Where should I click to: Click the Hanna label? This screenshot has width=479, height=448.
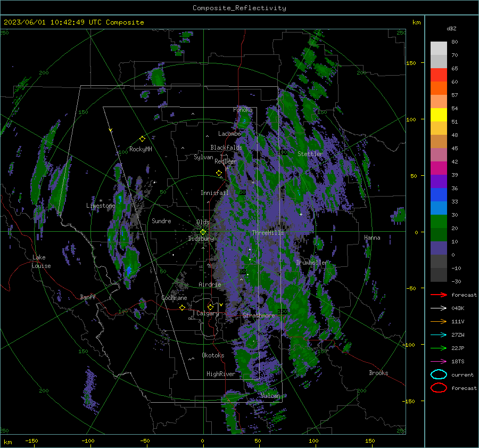tap(372, 238)
